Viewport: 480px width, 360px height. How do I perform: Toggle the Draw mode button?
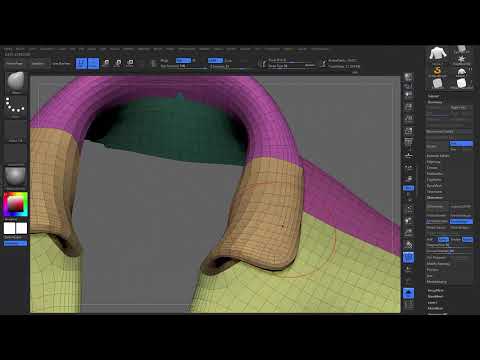93,63
